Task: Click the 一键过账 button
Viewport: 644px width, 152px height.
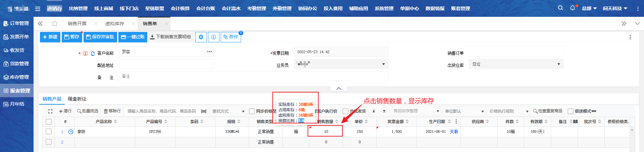Action: 132,37
